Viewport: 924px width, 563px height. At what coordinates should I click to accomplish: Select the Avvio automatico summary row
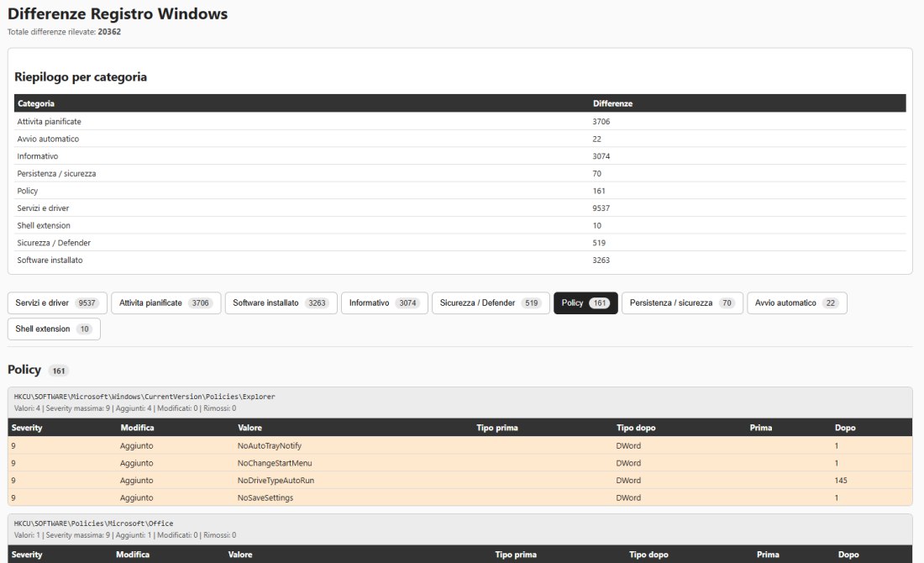click(x=459, y=139)
